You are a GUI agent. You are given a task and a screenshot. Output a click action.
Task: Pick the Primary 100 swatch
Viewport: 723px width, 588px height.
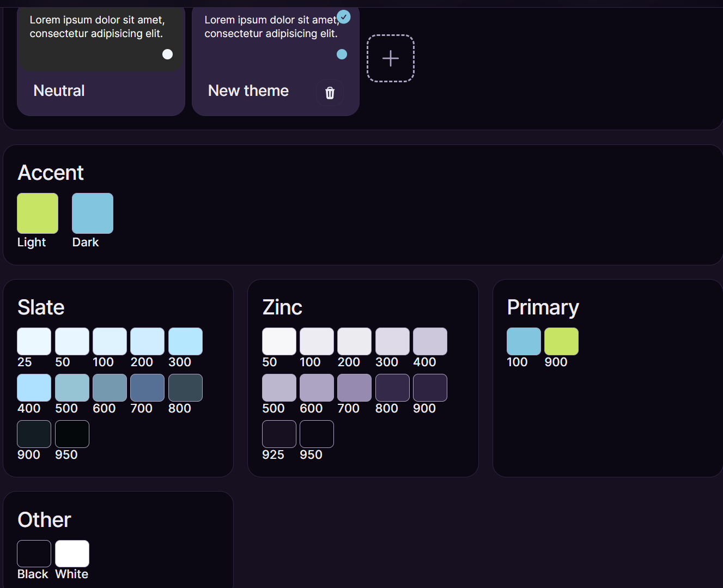tap(524, 341)
